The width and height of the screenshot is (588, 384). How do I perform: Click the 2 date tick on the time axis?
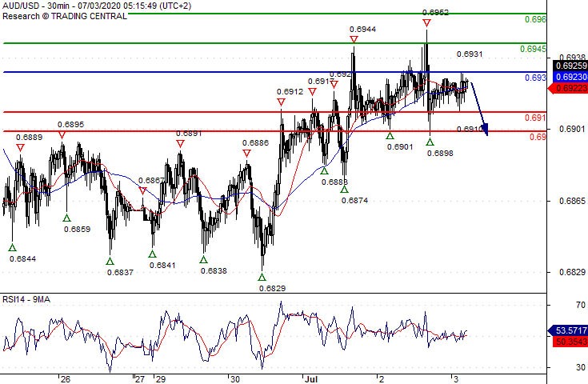pyautogui.click(x=382, y=379)
